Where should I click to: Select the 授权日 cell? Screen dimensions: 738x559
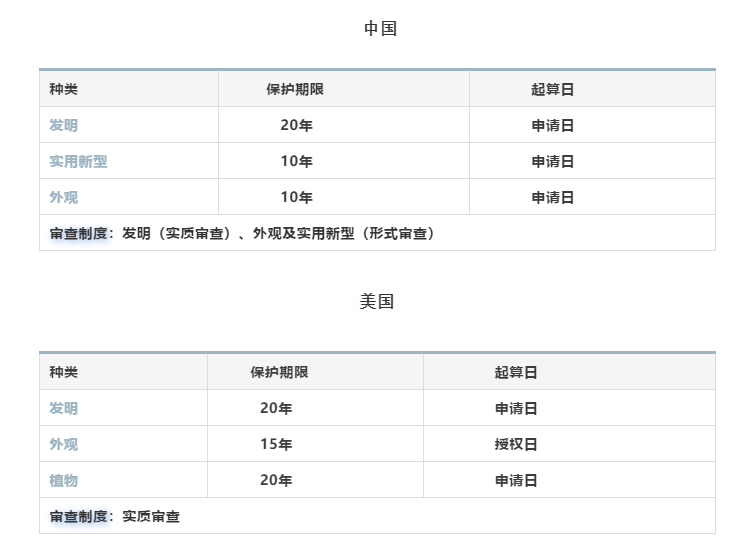coord(516,445)
